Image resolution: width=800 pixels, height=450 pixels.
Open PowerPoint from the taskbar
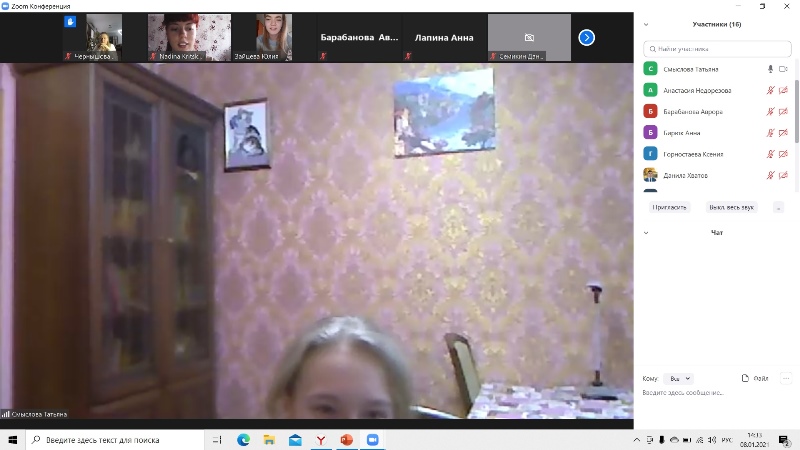point(347,440)
